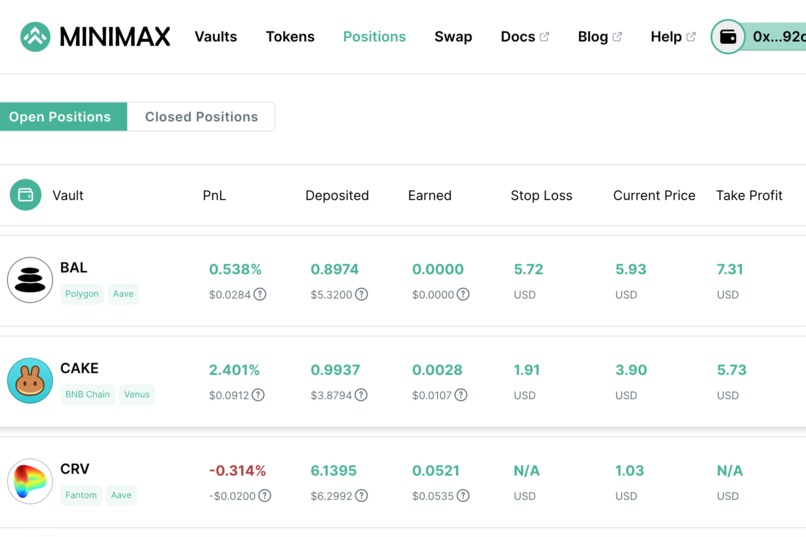Select the Positions navigation item

tap(374, 36)
